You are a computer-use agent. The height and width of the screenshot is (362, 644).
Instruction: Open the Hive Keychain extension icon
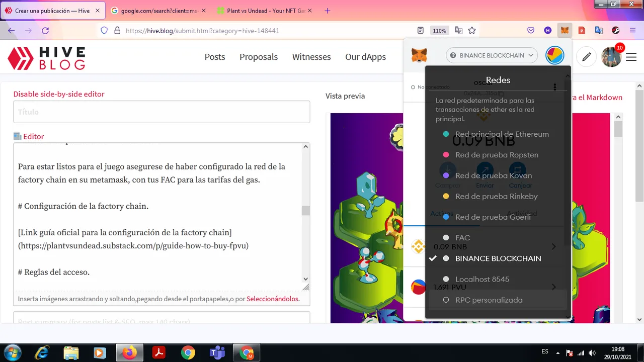[x=548, y=30]
